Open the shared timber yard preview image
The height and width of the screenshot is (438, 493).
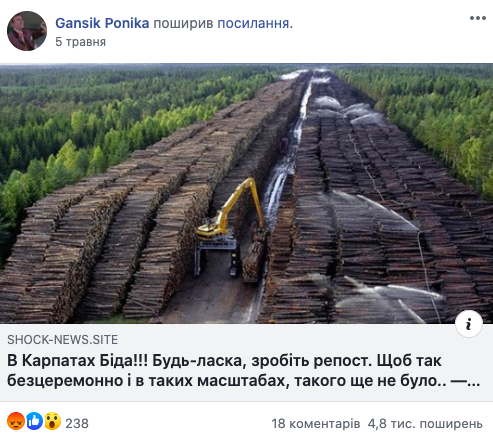(x=246, y=194)
